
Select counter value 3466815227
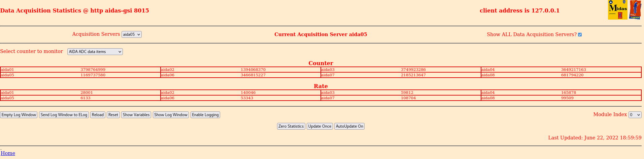[253, 75]
